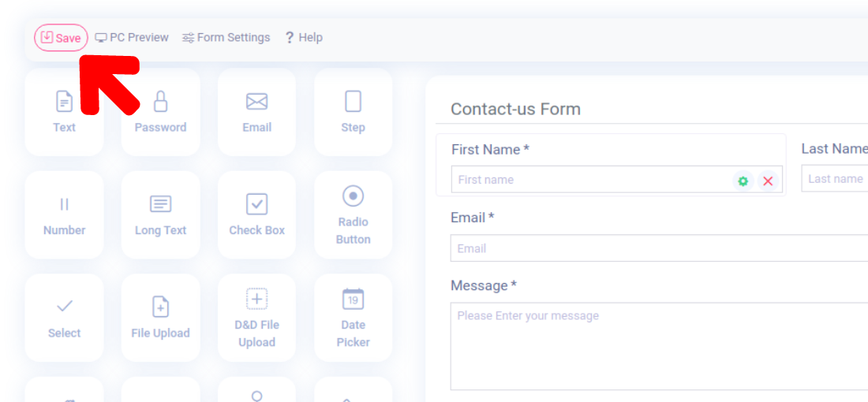Select the Number field element

tap(65, 215)
